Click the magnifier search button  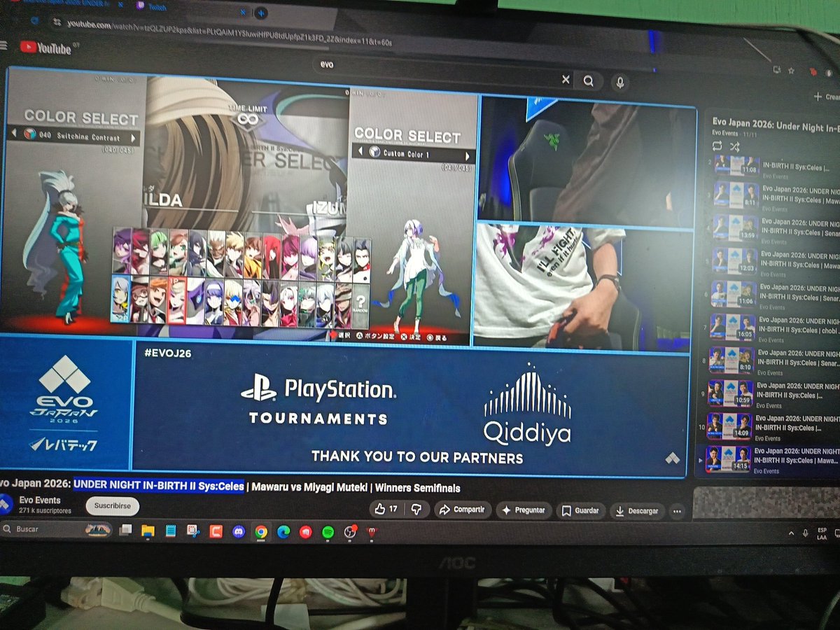point(588,81)
